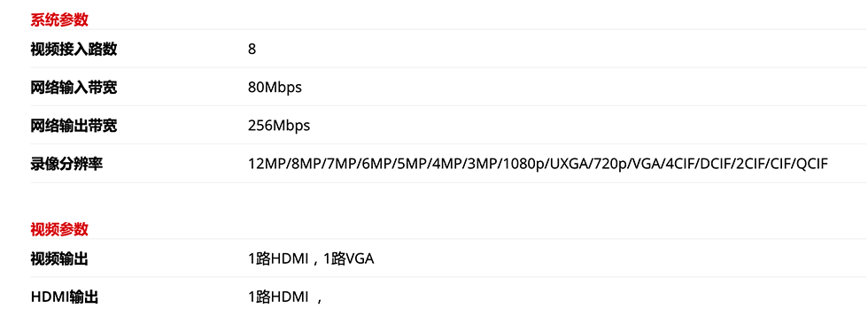
Task: Click UXGA in the recording resolution row
Action: pyautogui.click(x=567, y=164)
